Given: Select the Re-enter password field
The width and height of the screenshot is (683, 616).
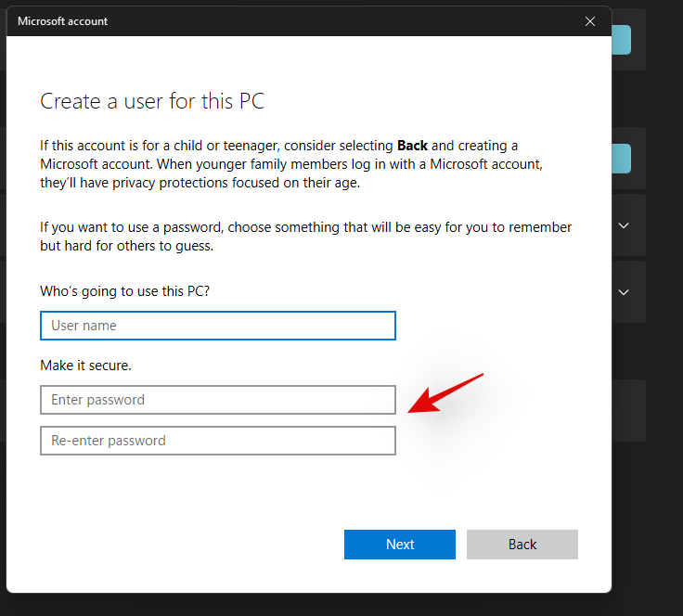Looking at the screenshot, I should pyautogui.click(x=218, y=441).
